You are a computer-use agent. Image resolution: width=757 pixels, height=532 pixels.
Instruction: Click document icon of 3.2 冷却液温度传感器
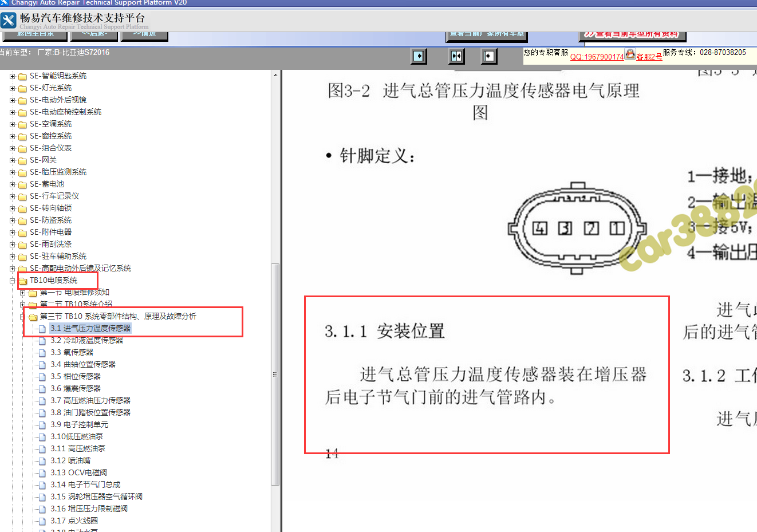pyautogui.click(x=42, y=341)
